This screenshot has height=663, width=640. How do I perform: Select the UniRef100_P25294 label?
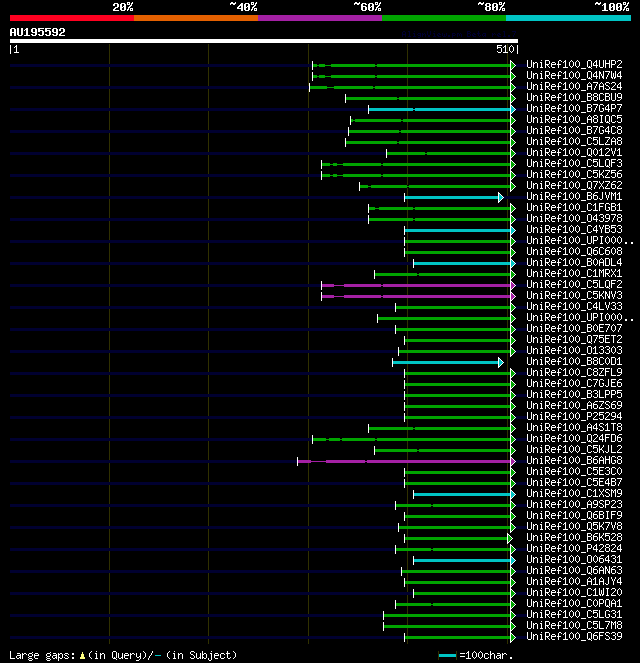[574, 416]
